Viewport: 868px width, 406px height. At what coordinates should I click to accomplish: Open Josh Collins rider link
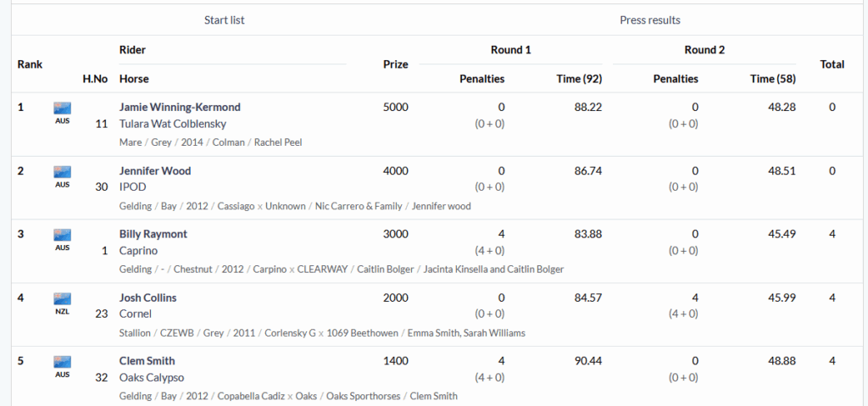tap(148, 298)
